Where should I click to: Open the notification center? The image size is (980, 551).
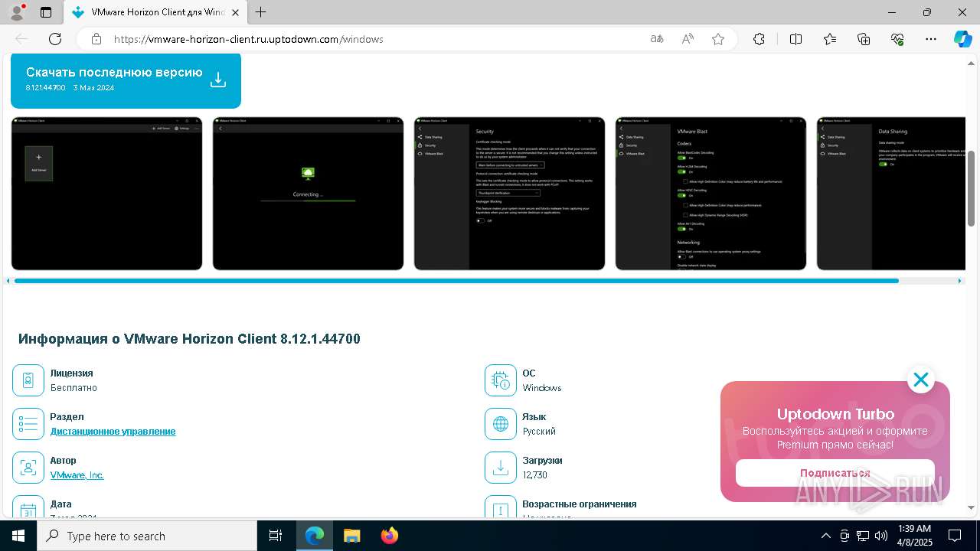coord(955,536)
